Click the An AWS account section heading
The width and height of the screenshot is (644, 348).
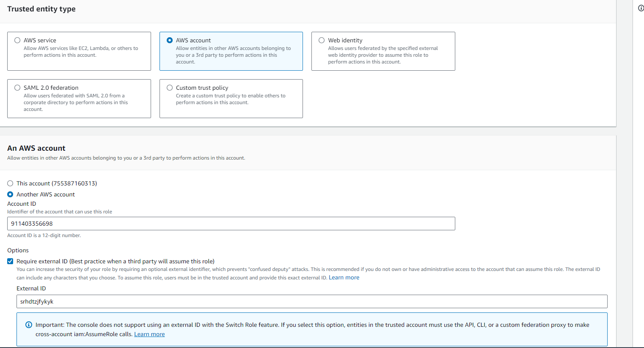36,148
